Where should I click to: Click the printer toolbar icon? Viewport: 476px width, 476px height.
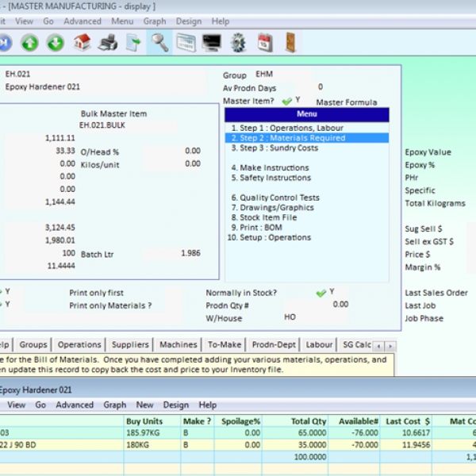pos(108,43)
